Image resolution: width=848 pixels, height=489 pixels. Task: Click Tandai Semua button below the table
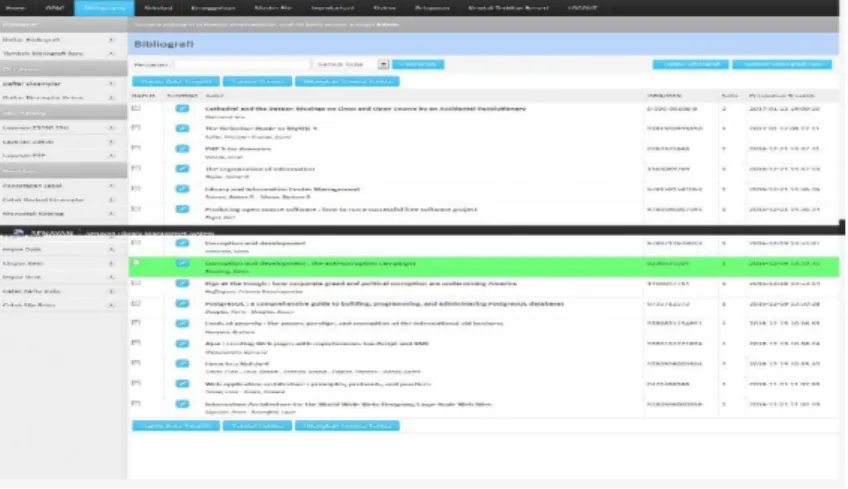click(x=257, y=426)
